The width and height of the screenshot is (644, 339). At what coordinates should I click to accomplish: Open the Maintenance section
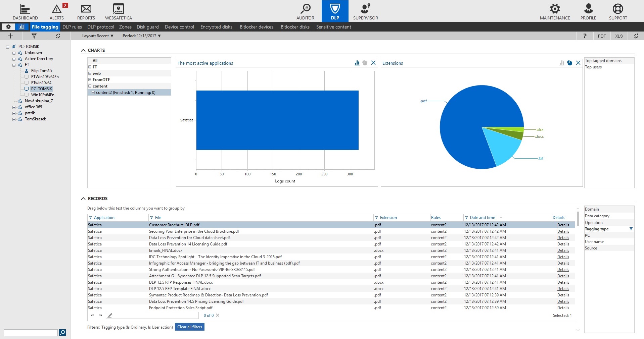pyautogui.click(x=555, y=11)
